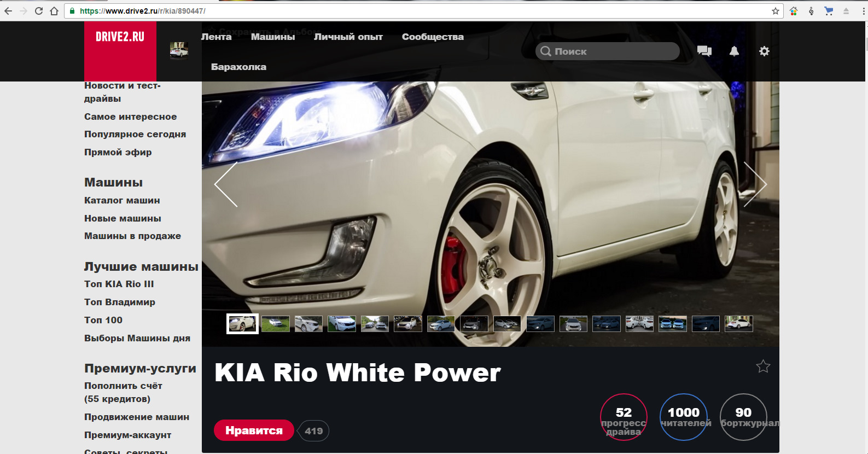Open Новые машины link

[123, 218]
